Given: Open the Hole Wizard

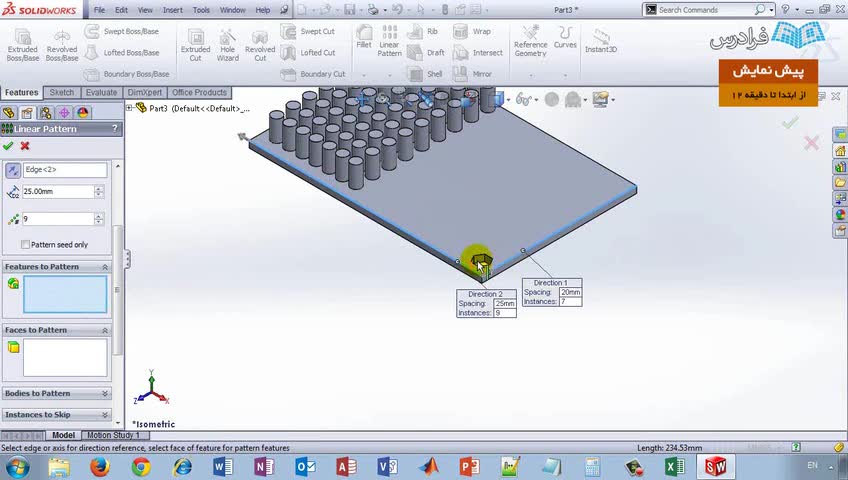Looking at the screenshot, I should tap(228, 45).
